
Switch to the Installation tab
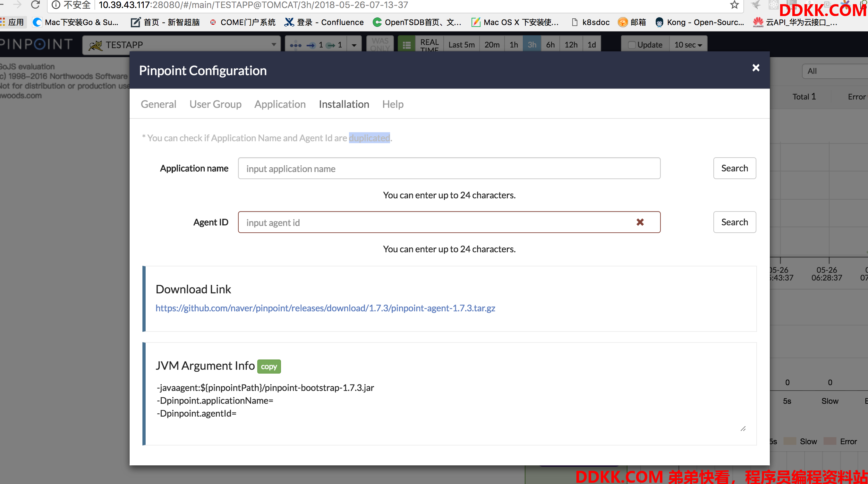[344, 104]
